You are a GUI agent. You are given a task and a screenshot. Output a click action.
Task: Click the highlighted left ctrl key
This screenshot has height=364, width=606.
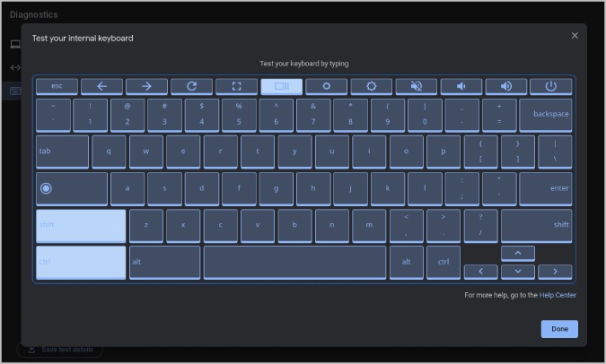pos(81,262)
